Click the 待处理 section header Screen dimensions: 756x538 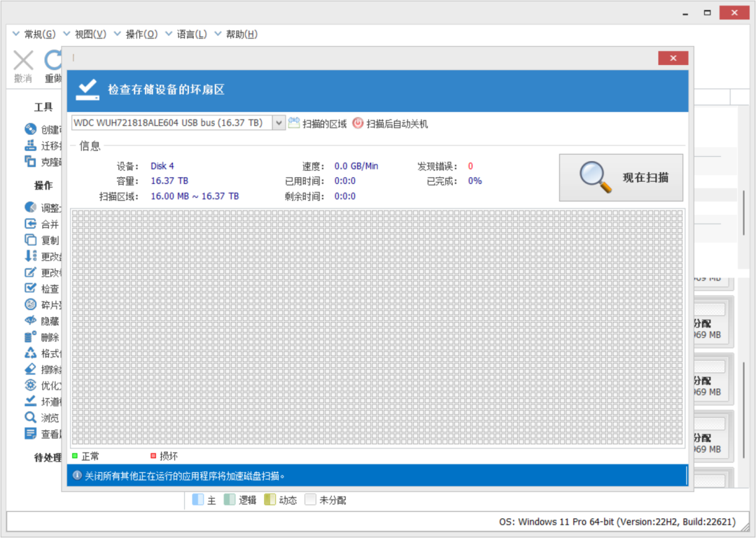coord(48,458)
